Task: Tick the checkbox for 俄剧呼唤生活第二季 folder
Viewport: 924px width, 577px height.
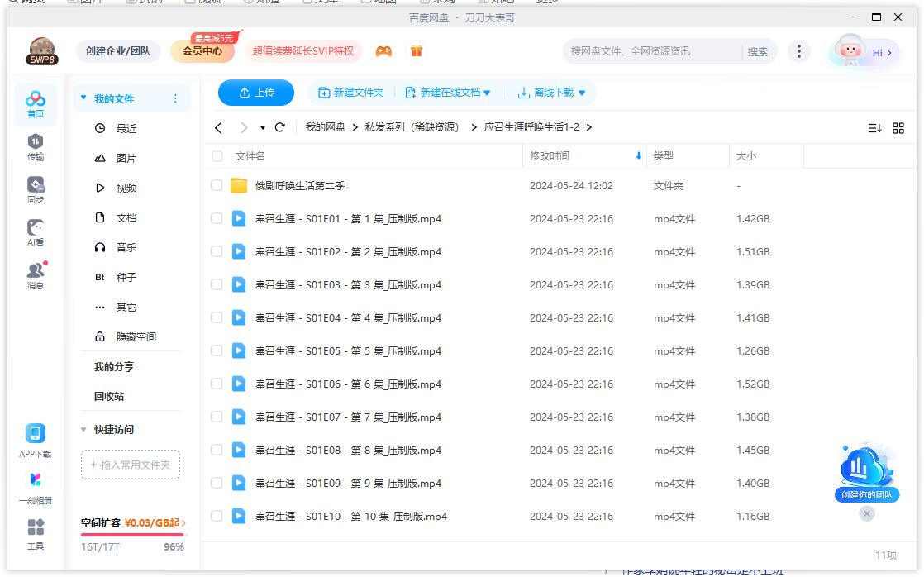Action: (x=217, y=185)
